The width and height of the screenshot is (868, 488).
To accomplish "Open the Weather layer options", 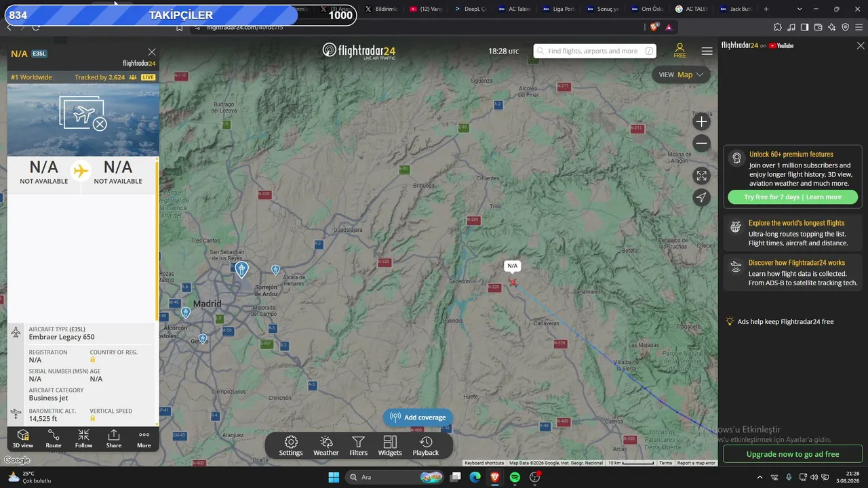I will click(326, 446).
